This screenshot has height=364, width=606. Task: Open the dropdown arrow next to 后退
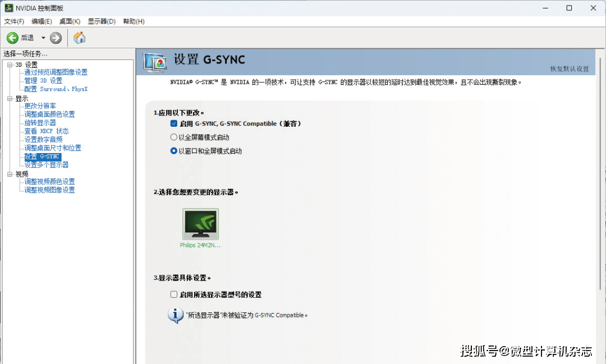click(x=43, y=38)
